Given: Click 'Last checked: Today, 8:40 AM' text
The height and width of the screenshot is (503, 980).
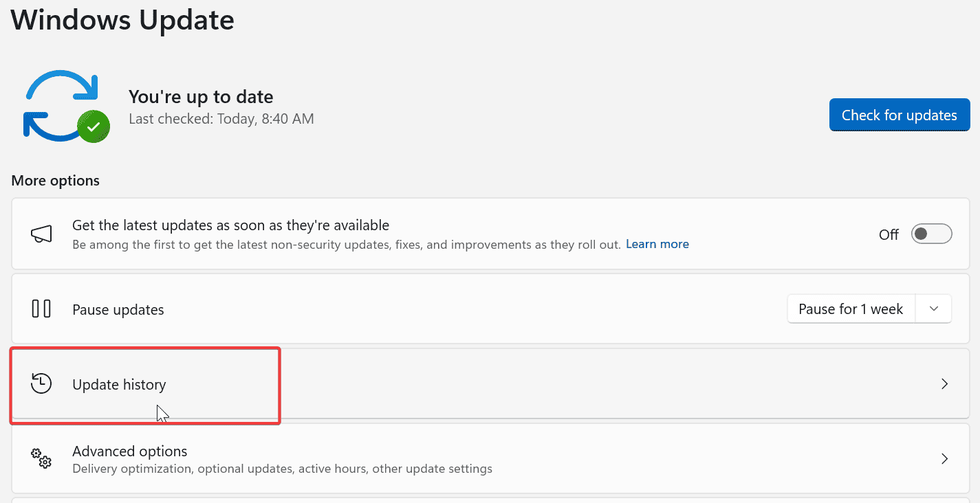Looking at the screenshot, I should [x=221, y=119].
